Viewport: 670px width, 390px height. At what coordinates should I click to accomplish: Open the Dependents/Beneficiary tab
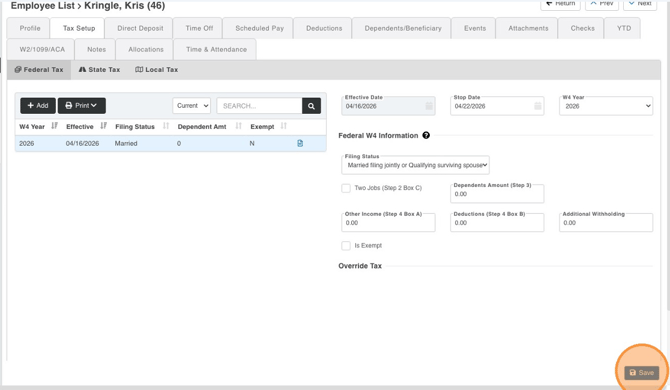tap(403, 28)
